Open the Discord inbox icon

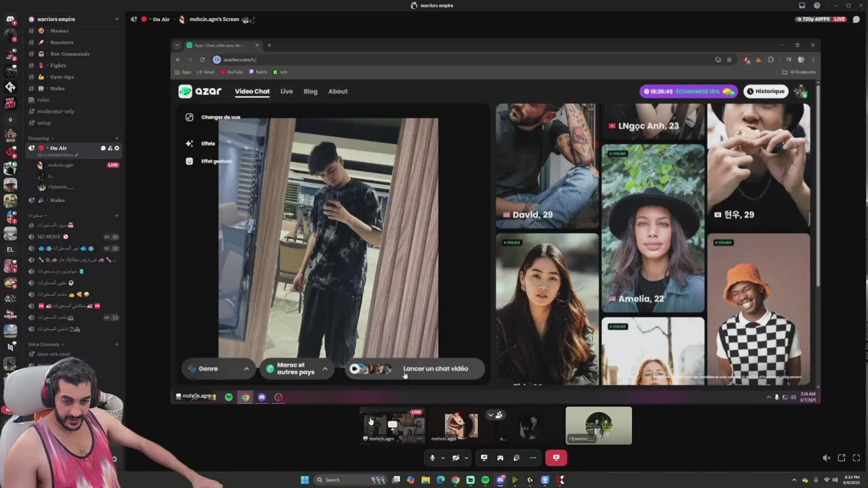(802, 5)
